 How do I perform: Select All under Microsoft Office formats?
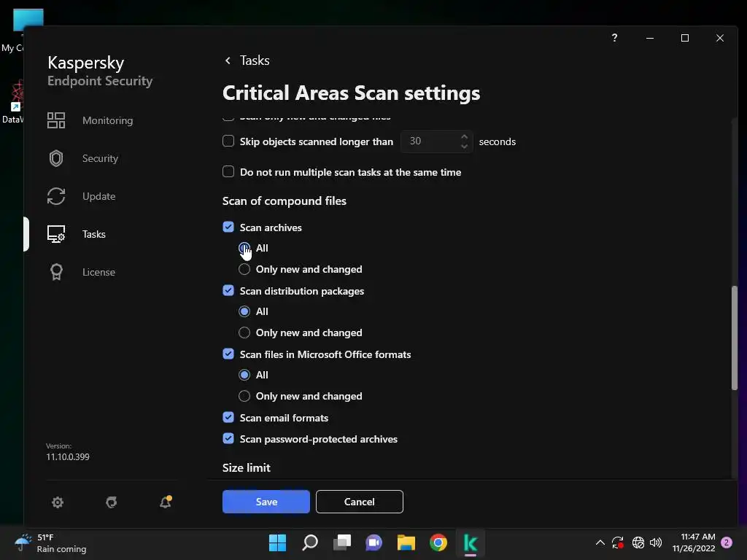point(244,375)
